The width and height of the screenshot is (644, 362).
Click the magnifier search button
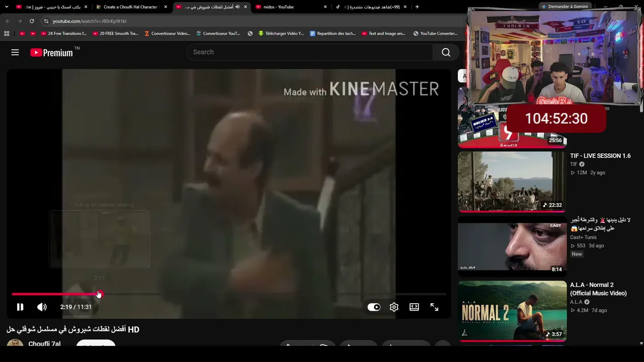coord(446,52)
